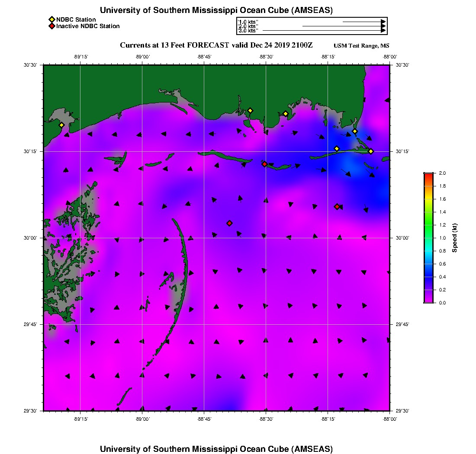Click the red Inactive NDBC Station legend diamond

tap(51, 26)
